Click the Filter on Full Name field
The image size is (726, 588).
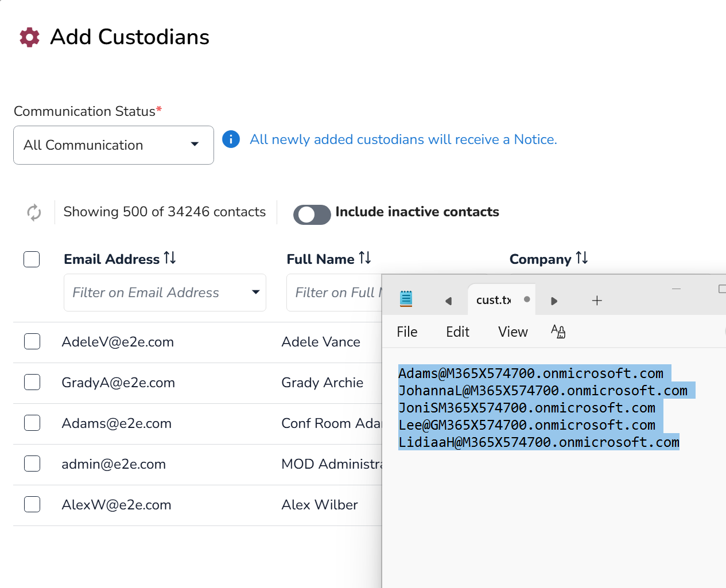335,293
